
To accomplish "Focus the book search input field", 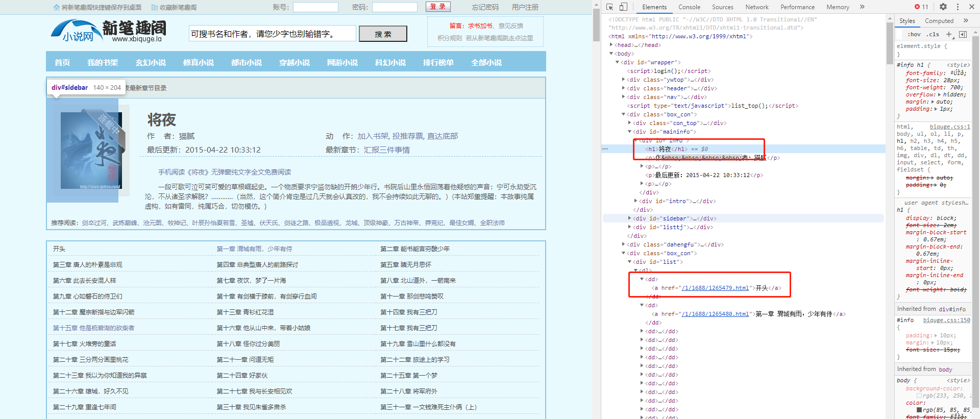I will (x=272, y=34).
